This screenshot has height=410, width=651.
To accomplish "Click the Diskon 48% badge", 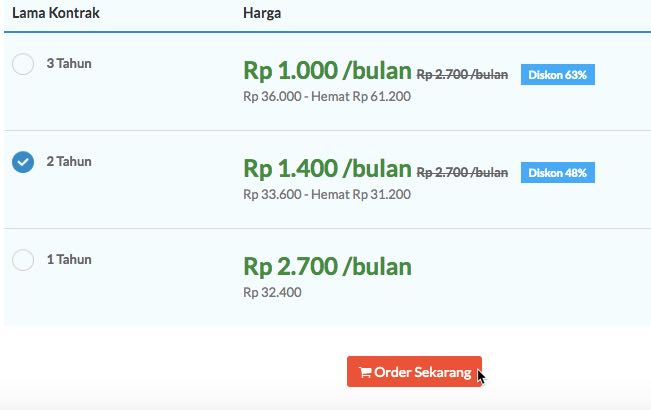I will coord(558,172).
